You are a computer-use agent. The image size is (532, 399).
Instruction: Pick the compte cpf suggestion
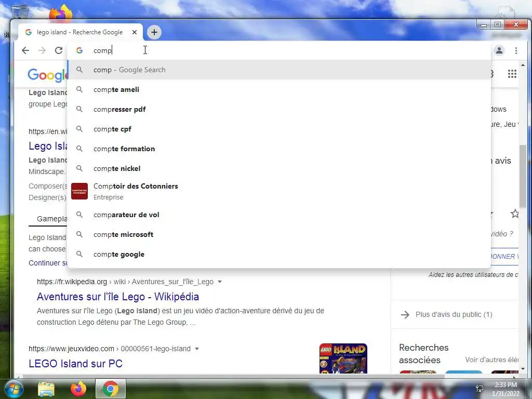[x=279, y=129]
